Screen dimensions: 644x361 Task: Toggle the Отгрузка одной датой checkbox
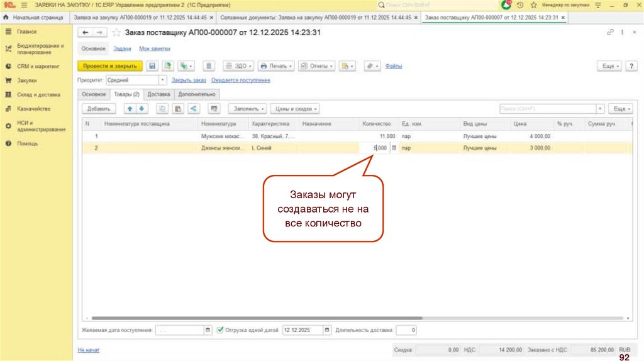coord(220,330)
